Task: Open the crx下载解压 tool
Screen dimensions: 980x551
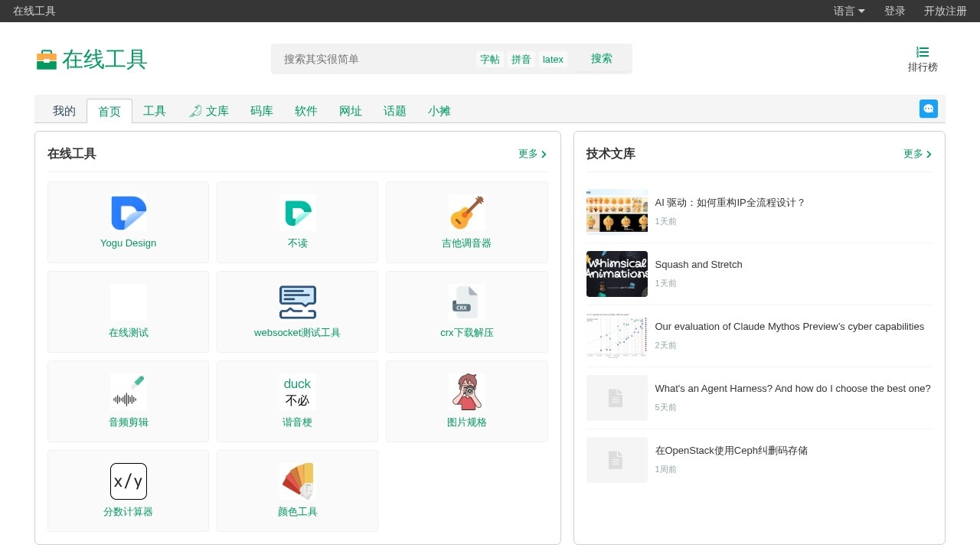Action: coord(467,311)
